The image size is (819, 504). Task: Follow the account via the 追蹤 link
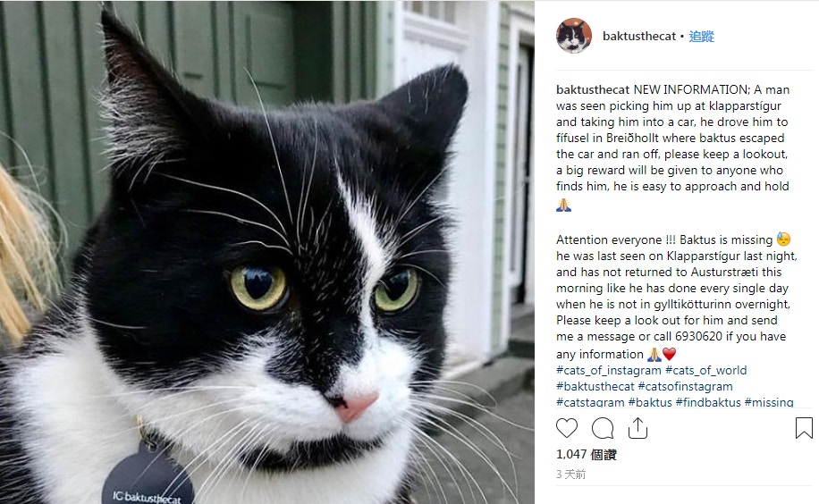point(702,36)
